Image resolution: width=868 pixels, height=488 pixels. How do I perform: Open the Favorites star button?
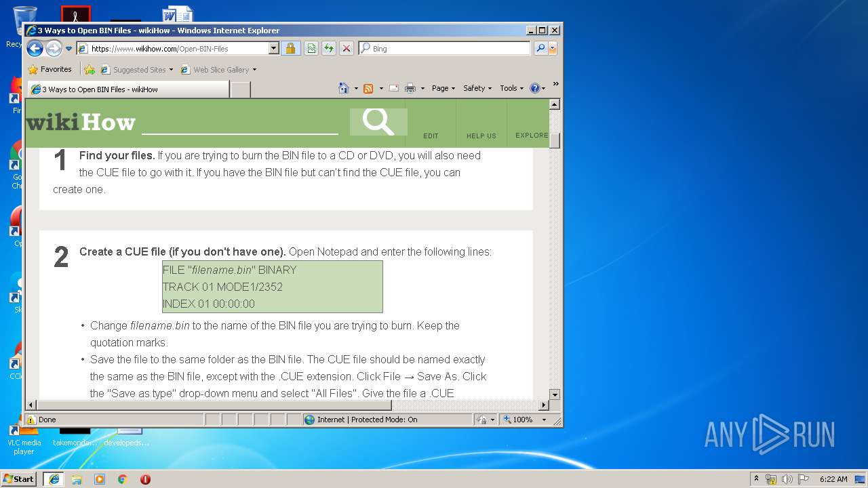coord(50,69)
